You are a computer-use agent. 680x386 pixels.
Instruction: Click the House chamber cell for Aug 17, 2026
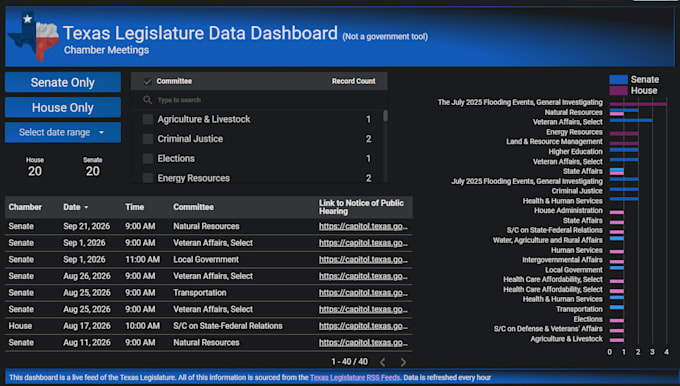pos(20,326)
